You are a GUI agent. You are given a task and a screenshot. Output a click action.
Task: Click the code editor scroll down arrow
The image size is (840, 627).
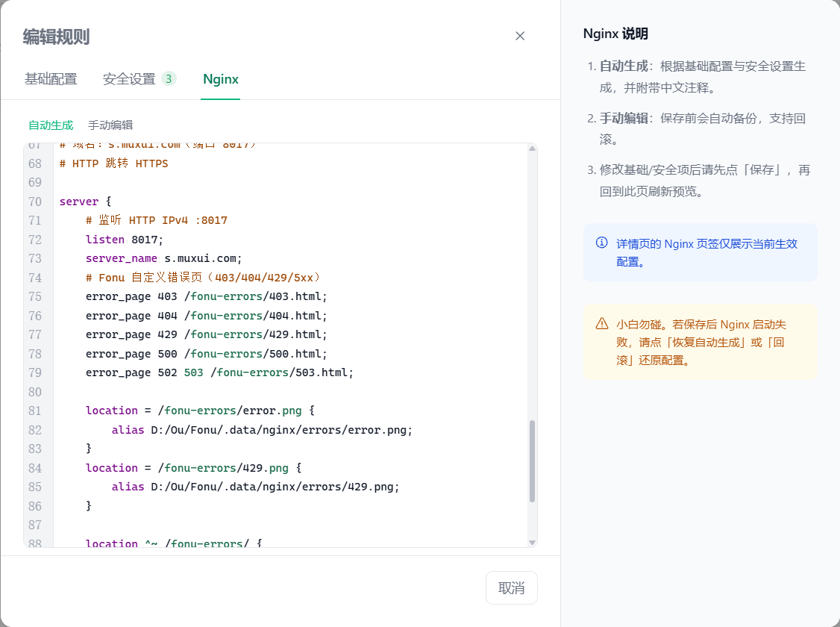click(532, 543)
